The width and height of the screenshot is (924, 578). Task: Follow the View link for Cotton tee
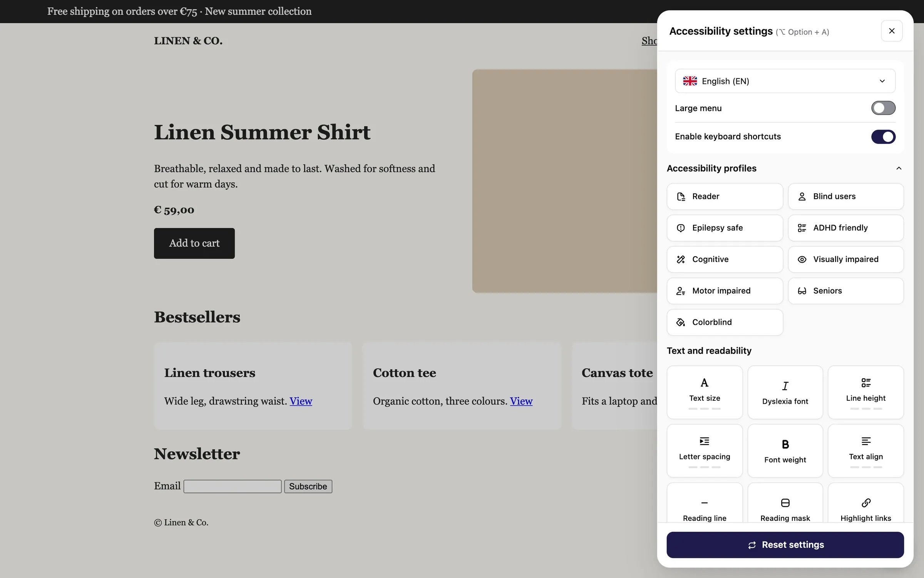point(521,401)
